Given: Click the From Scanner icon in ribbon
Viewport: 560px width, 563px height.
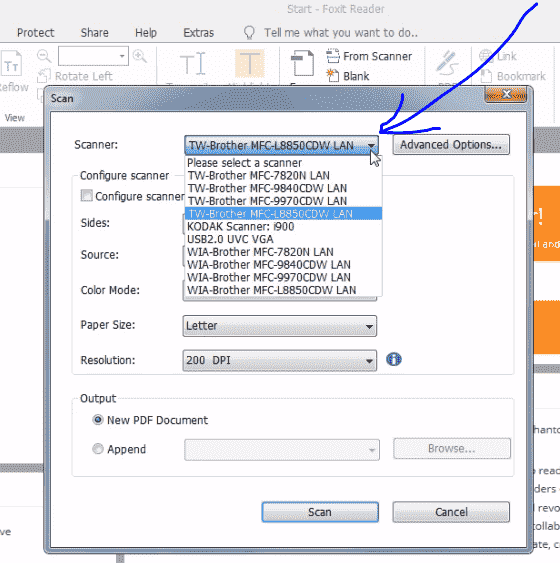Looking at the screenshot, I should (x=333, y=56).
